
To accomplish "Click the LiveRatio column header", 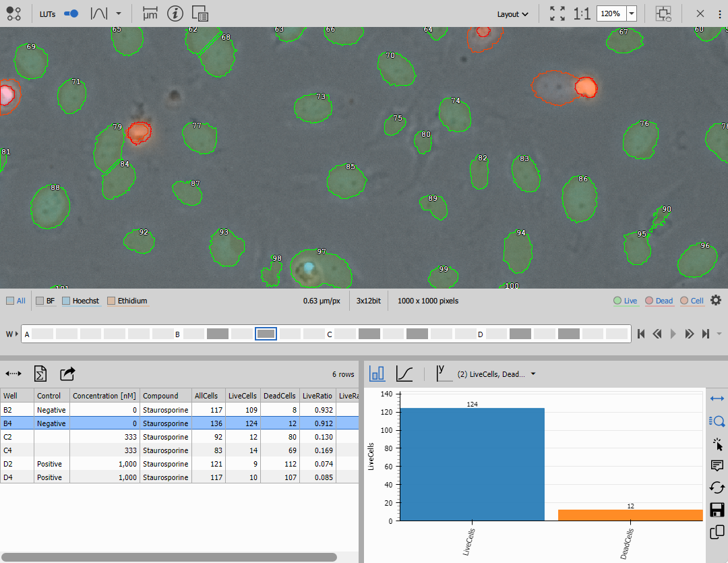I will click(x=317, y=396).
